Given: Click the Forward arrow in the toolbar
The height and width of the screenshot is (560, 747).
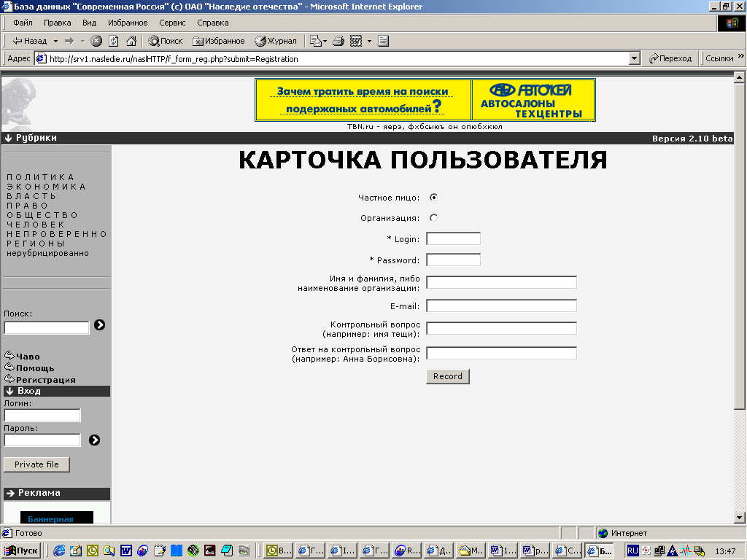Looking at the screenshot, I should tap(69, 41).
